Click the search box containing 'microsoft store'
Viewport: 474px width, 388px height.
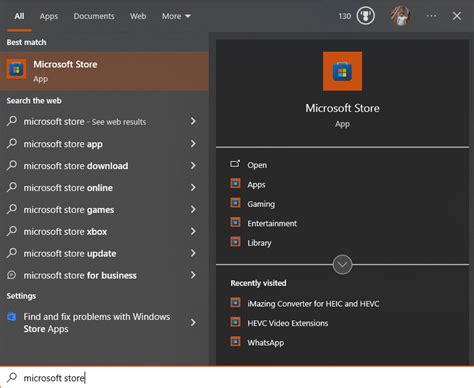237,377
